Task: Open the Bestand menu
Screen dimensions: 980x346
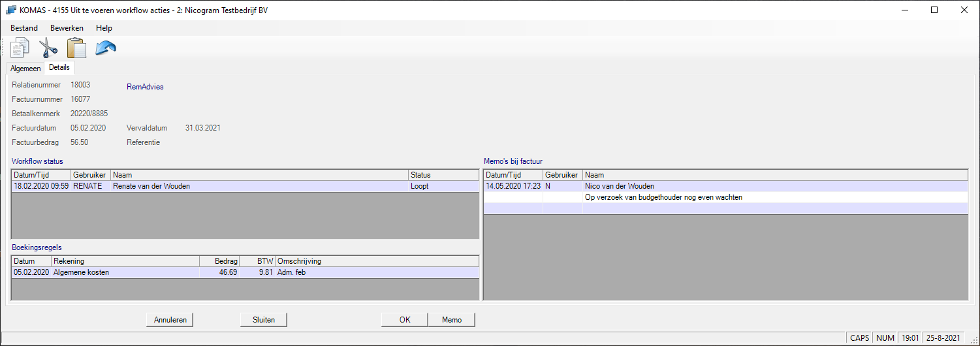Action: [24, 28]
